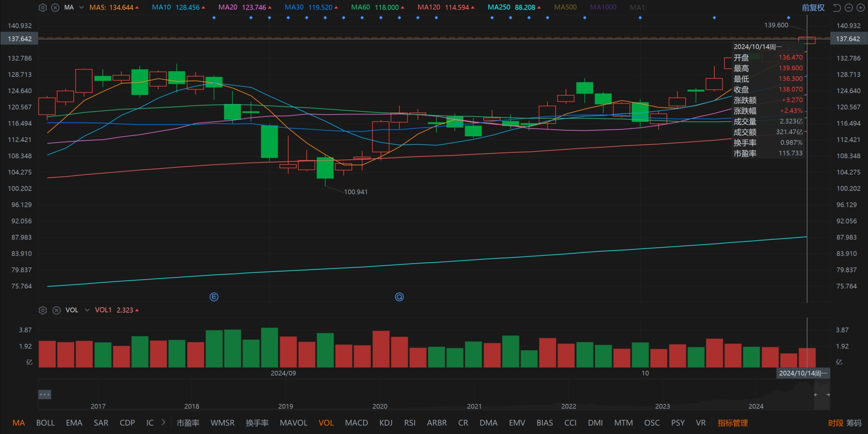Click the timeline range left handle
The height and width of the screenshot is (434, 868).
pos(45,395)
